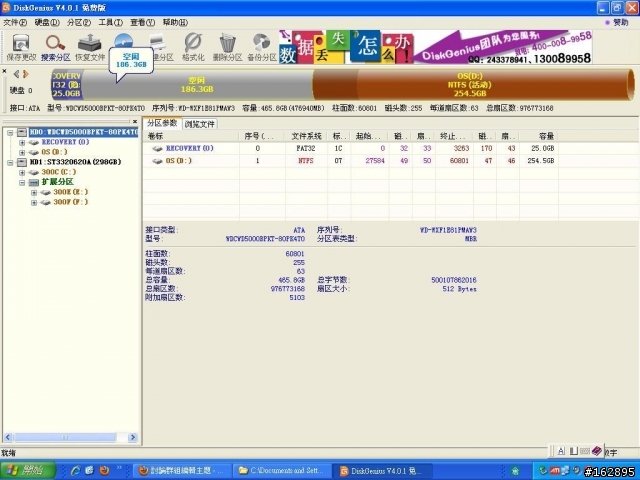Click the DiskGenius advertisement banner
The image size is (640, 480).
436,47
